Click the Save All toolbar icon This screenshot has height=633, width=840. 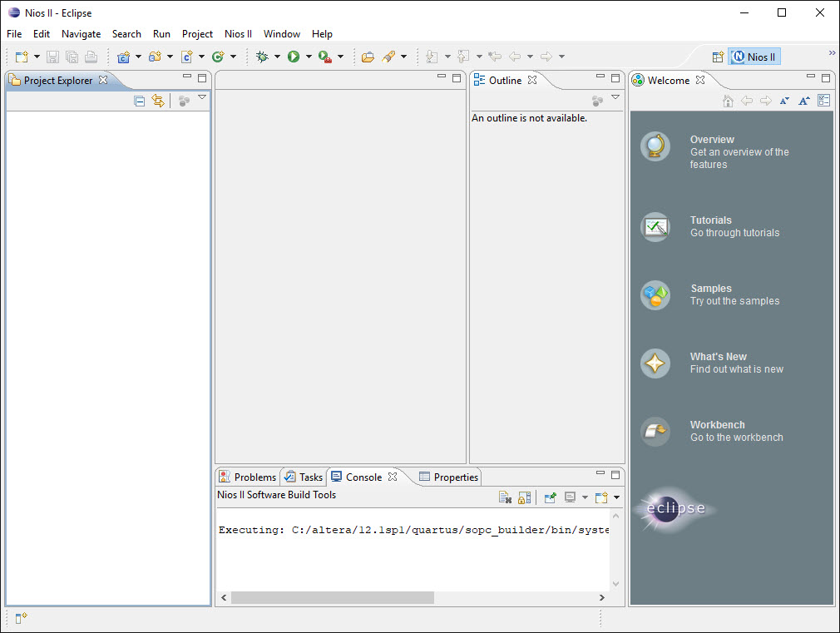pyautogui.click(x=72, y=57)
